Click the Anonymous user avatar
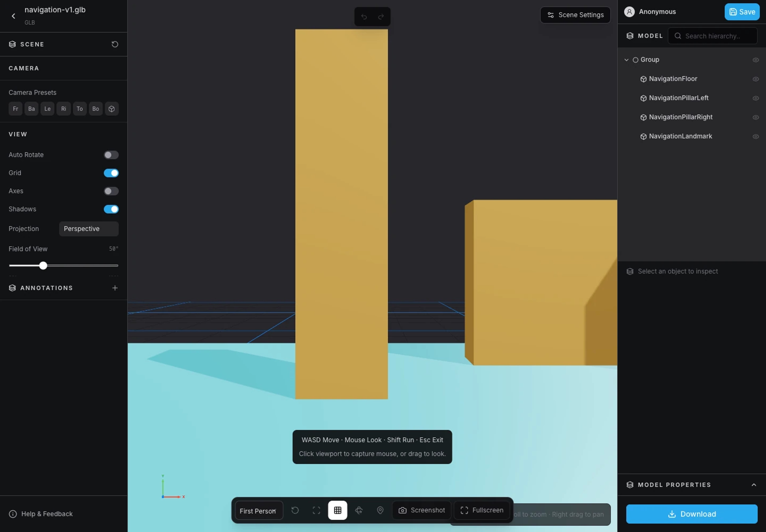The height and width of the screenshot is (532, 766). coord(629,12)
